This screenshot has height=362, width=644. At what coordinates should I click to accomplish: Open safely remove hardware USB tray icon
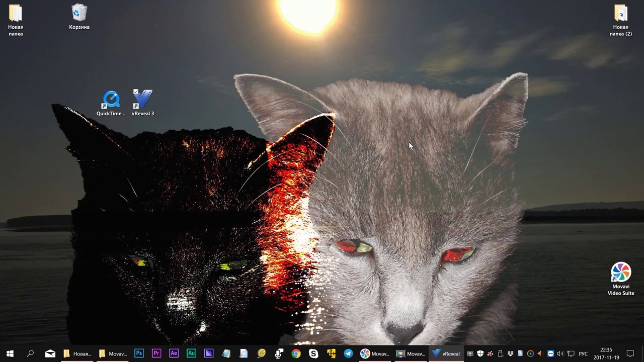pyautogui.click(x=500, y=353)
